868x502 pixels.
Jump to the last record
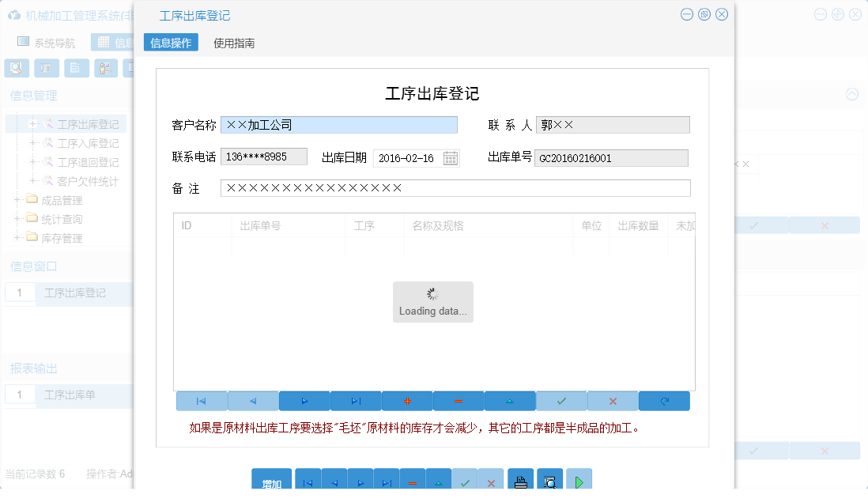pyautogui.click(x=356, y=401)
